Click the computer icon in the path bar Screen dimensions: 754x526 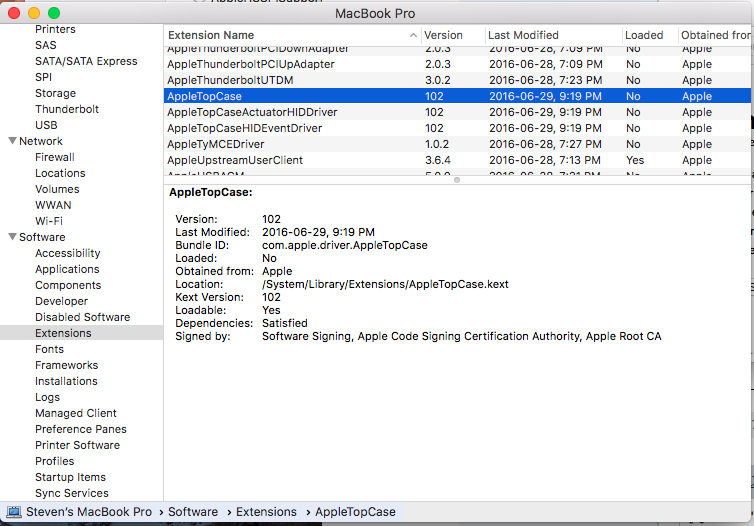coord(14,512)
